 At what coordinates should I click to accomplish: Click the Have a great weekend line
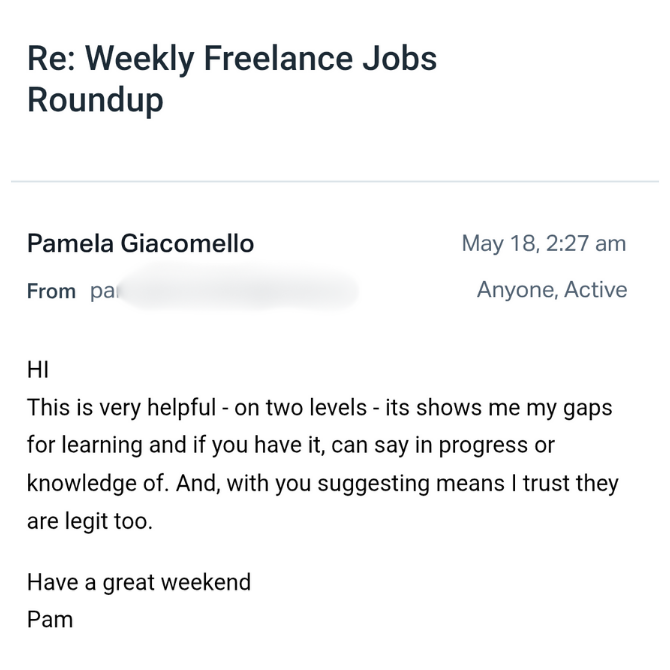(138, 582)
